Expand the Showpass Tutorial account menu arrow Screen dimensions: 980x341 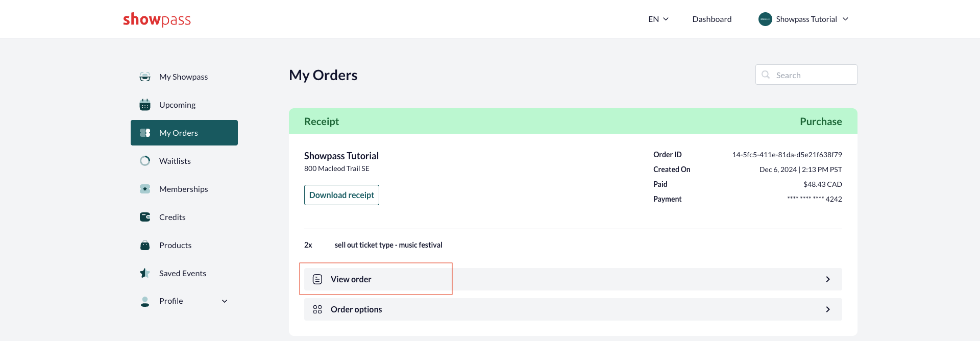[x=845, y=19]
